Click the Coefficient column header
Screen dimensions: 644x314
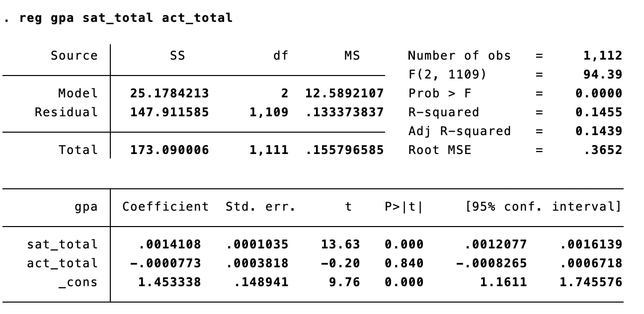click(165, 207)
